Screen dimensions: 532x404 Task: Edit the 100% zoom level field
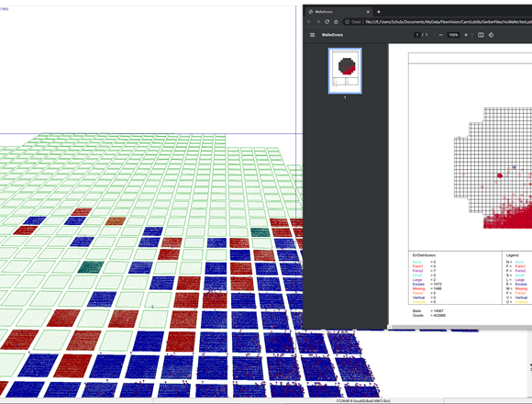453,35
